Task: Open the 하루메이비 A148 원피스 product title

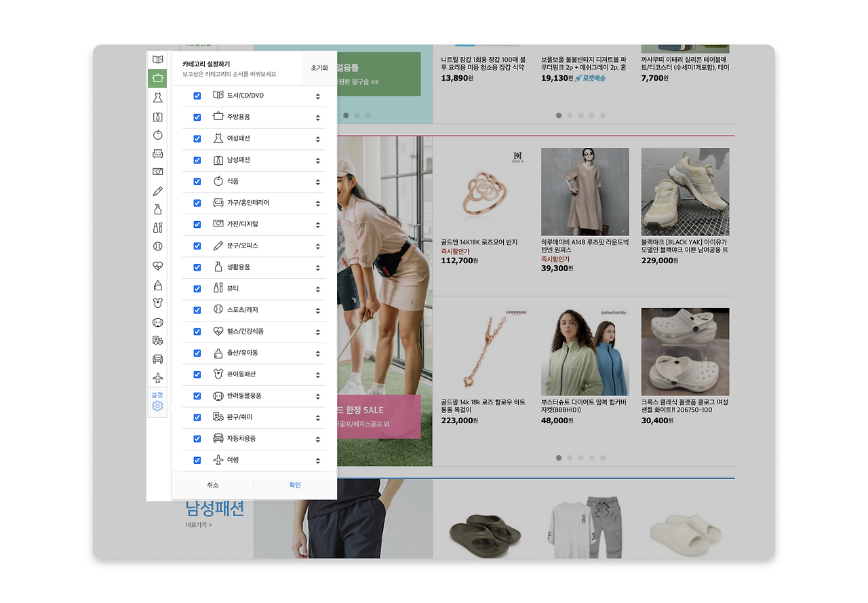Action: pos(585,246)
